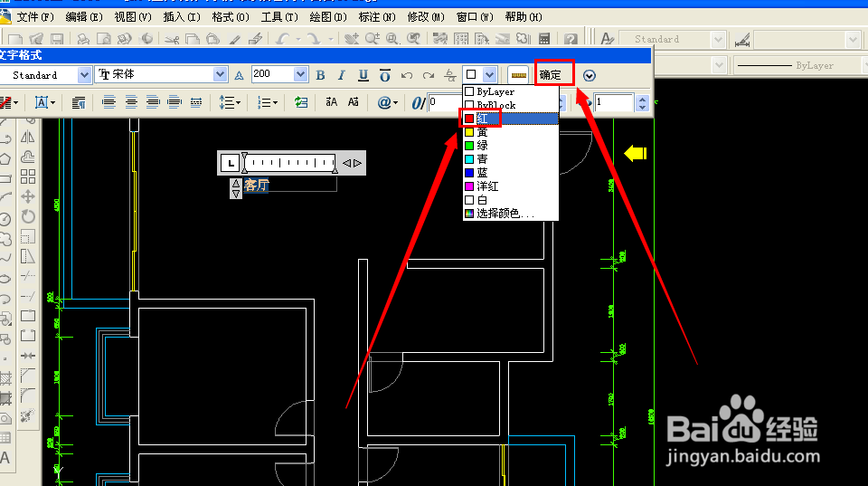Align text right
This screenshot has height=486, width=868.
click(x=153, y=102)
